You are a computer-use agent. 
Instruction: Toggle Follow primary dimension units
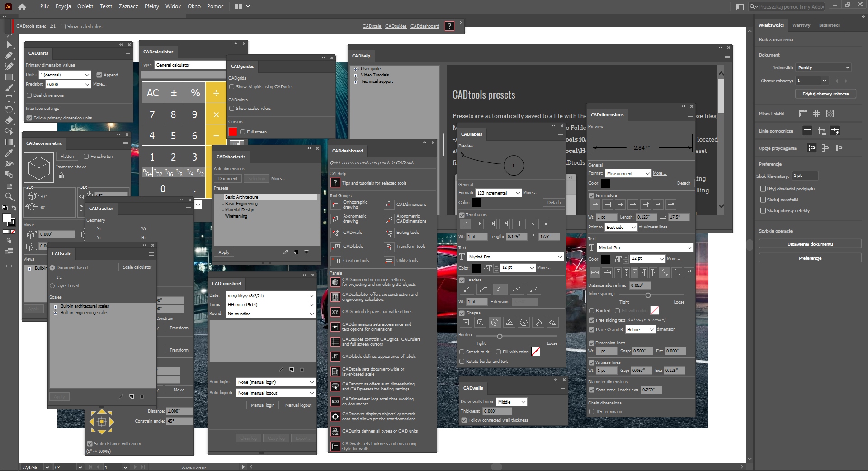click(x=29, y=118)
